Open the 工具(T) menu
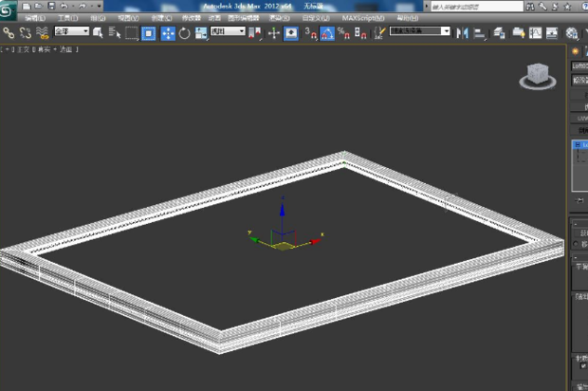Screen dimensions: 588x391 [x=67, y=18]
